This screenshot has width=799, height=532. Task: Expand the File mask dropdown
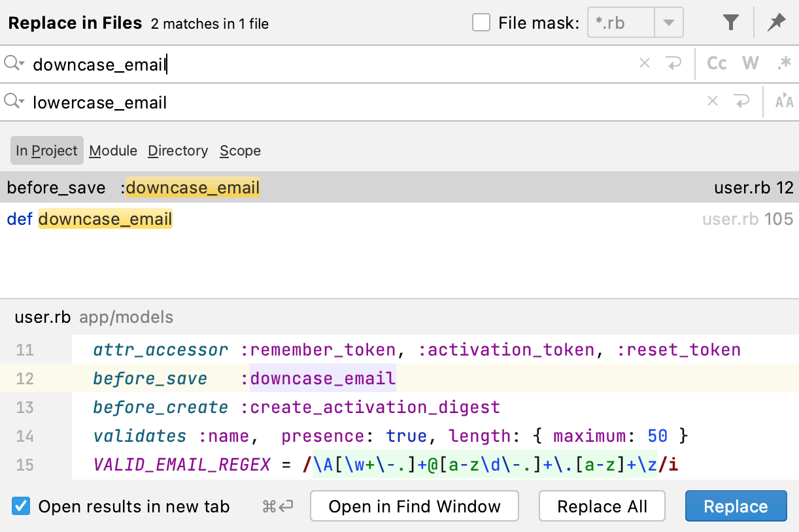tap(668, 23)
